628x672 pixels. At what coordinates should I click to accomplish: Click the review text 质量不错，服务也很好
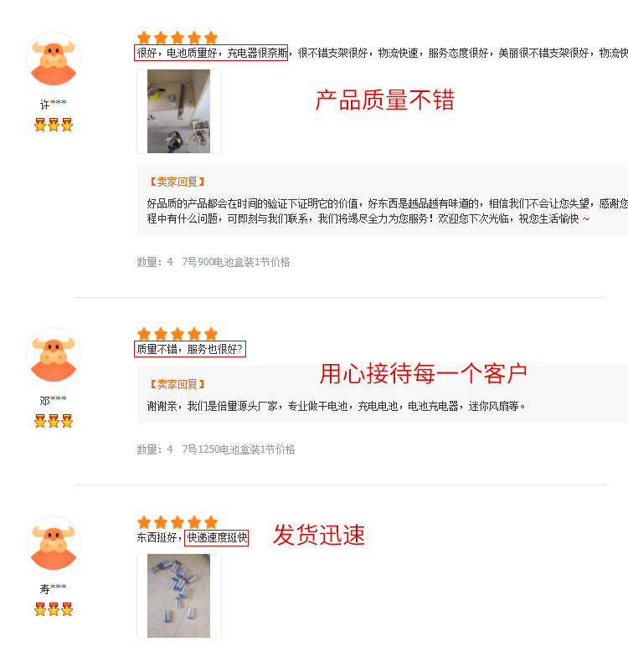[x=190, y=349]
